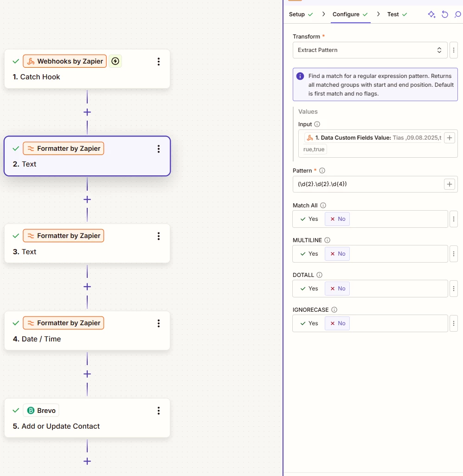463x476 pixels.
Task: Insert data into Pattern field with plus
Action: click(450, 184)
